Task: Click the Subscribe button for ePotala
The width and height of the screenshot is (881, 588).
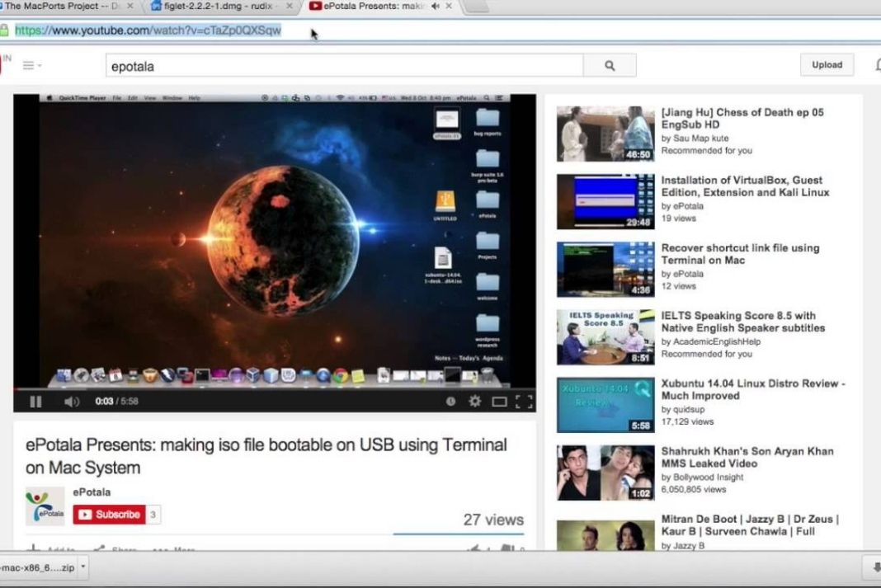Action: 110,515
